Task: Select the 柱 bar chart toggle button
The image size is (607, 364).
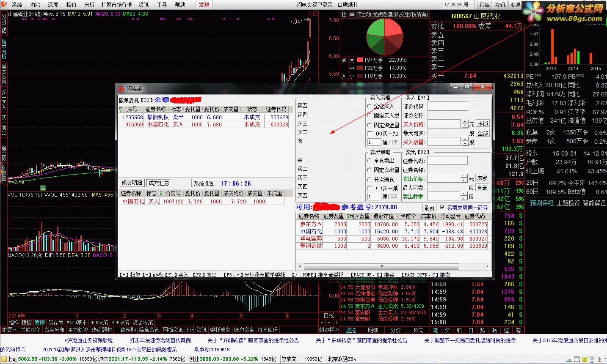Action: [344, 15]
